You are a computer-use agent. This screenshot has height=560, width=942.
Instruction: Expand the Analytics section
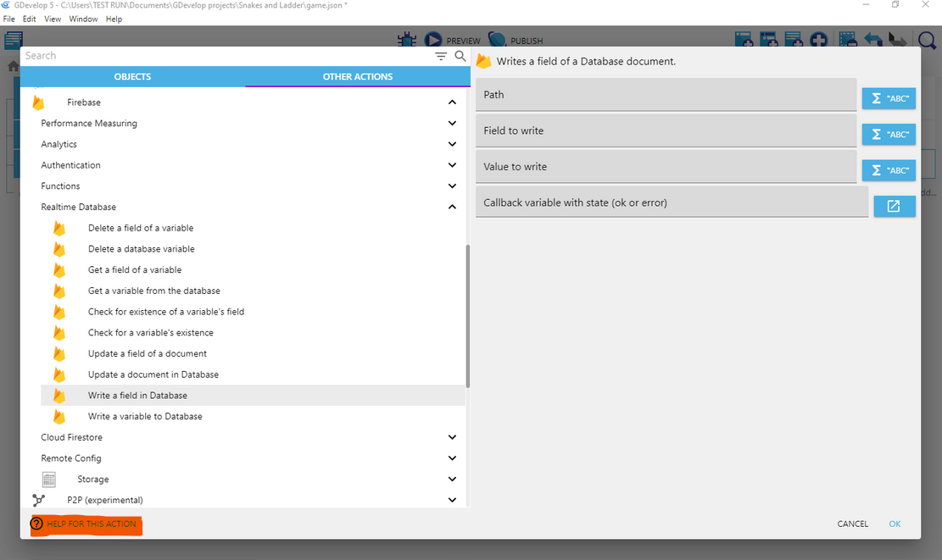(x=453, y=144)
